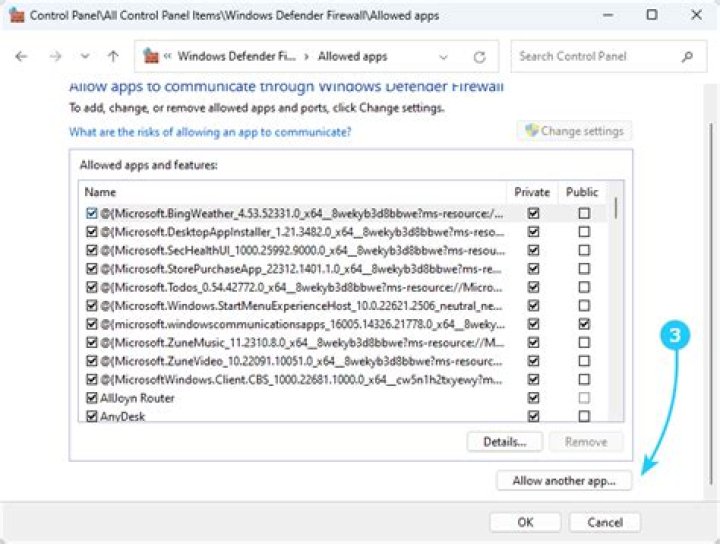Select the AllJoyn Router entry

point(137,398)
